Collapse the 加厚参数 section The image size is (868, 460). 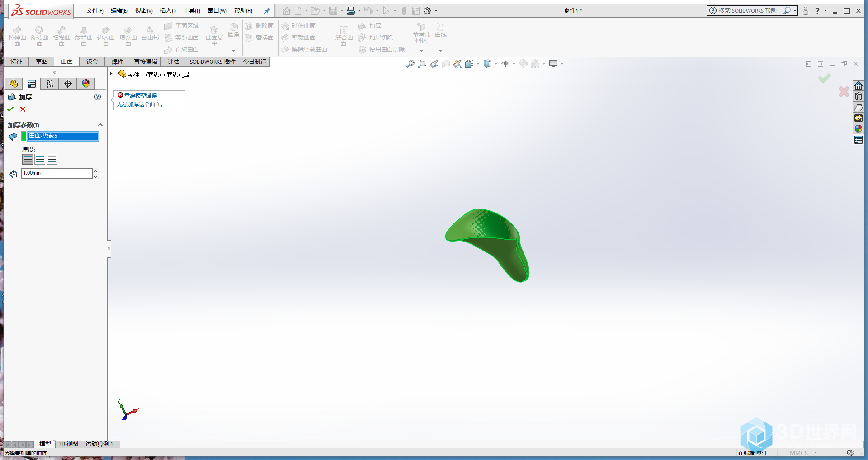tap(100, 125)
